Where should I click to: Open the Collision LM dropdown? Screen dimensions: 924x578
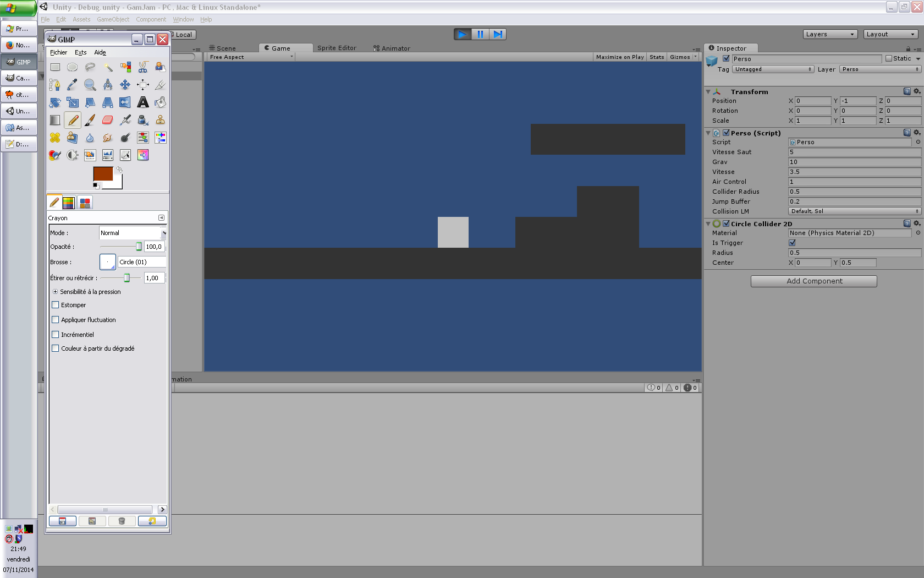[x=854, y=211]
